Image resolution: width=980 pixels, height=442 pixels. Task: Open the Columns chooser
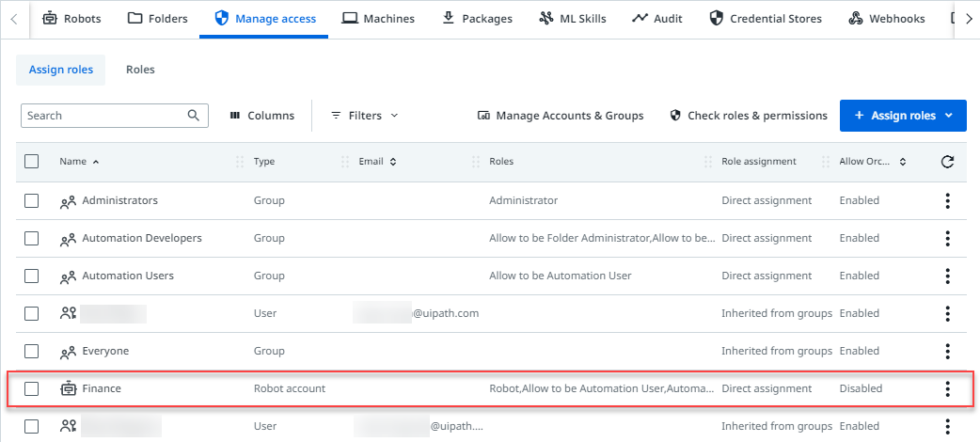click(x=261, y=116)
